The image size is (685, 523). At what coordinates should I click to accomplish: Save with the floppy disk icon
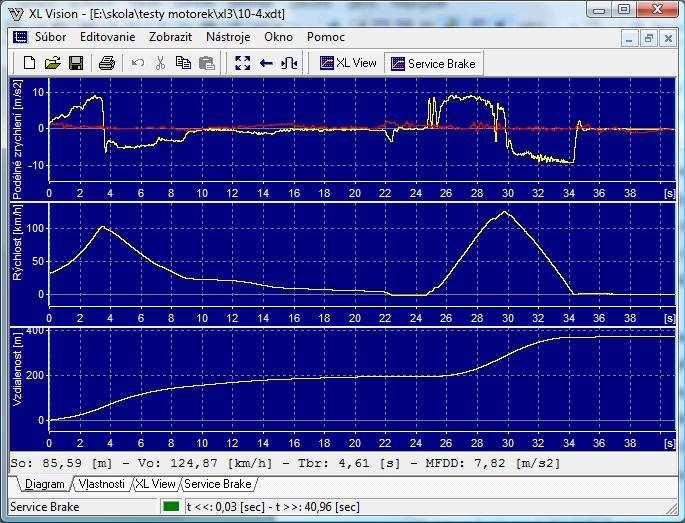click(x=76, y=63)
